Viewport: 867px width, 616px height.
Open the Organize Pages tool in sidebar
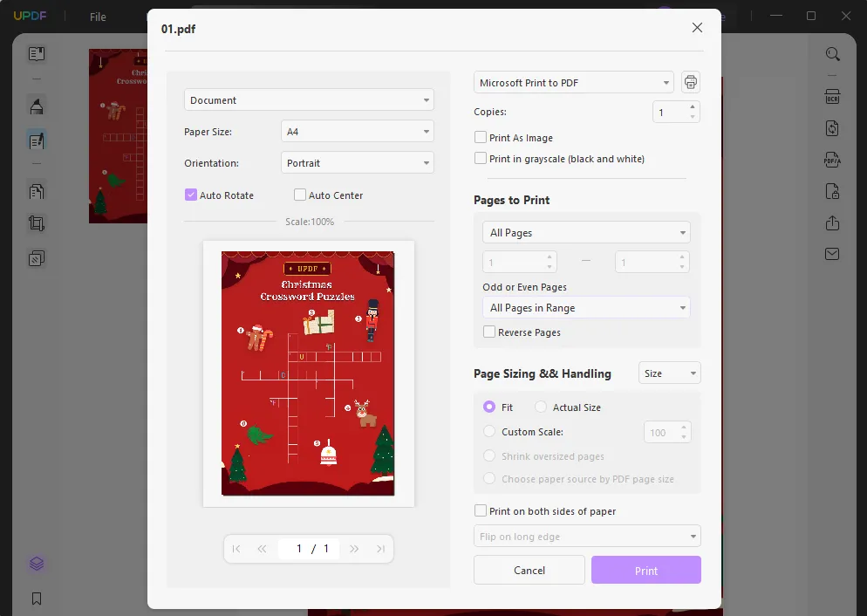click(37, 192)
